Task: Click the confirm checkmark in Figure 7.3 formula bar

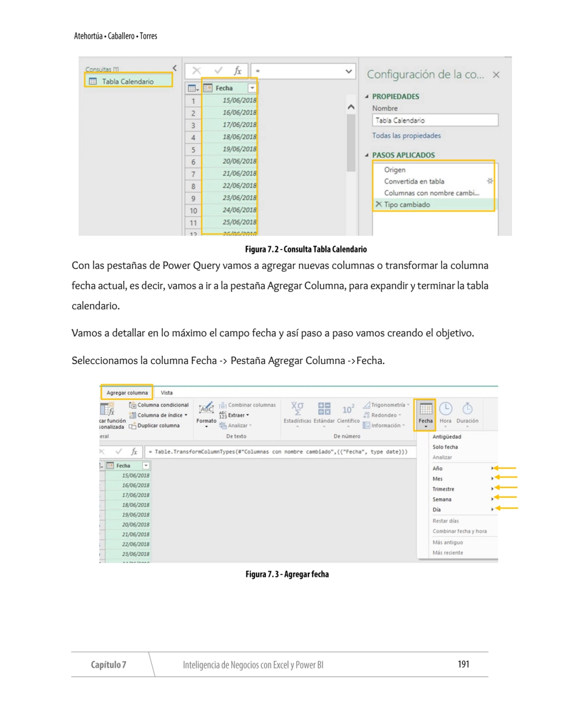Action: (x=118, y=451)
